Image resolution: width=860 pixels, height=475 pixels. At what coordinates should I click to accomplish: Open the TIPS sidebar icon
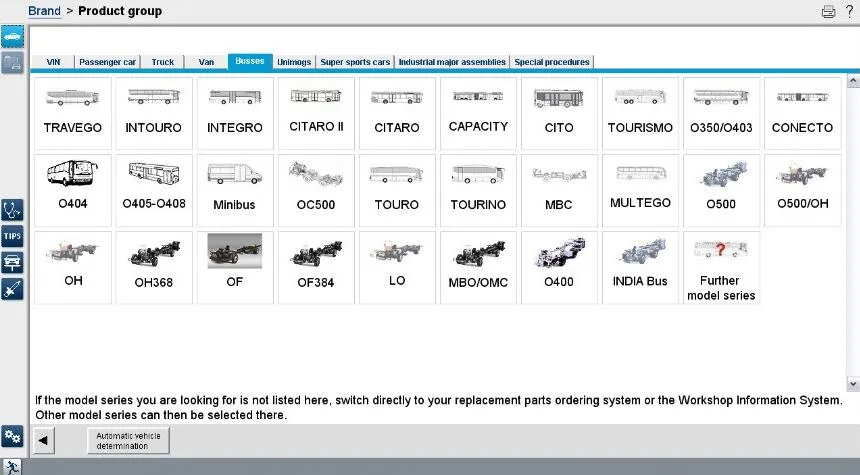pyautogui.click(x=12, y=236)
